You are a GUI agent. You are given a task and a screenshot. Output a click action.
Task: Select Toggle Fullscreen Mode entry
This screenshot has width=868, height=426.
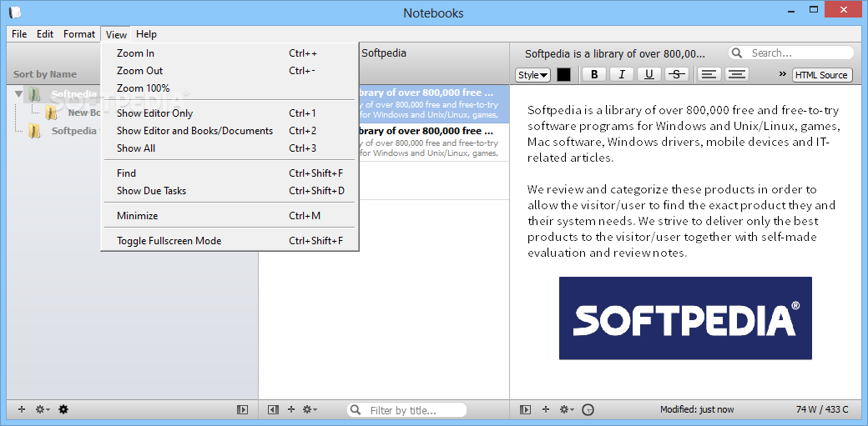(230, 241)
